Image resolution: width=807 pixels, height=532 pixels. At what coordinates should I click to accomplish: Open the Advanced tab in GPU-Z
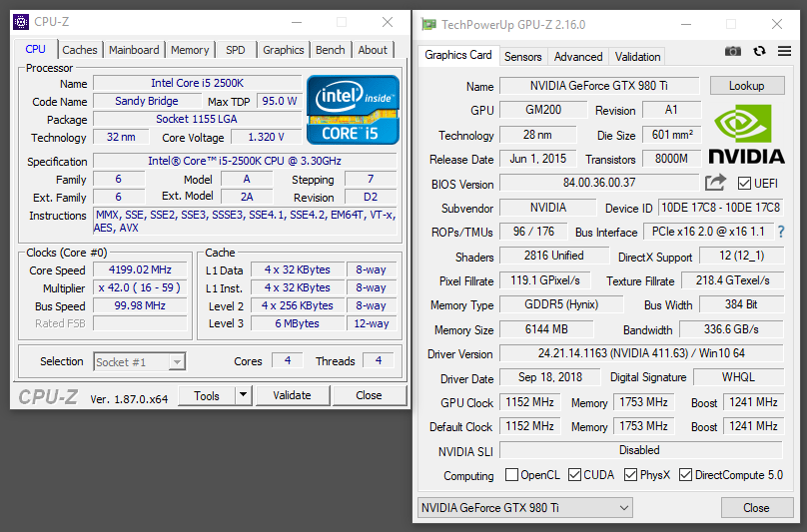coord(578,57)
